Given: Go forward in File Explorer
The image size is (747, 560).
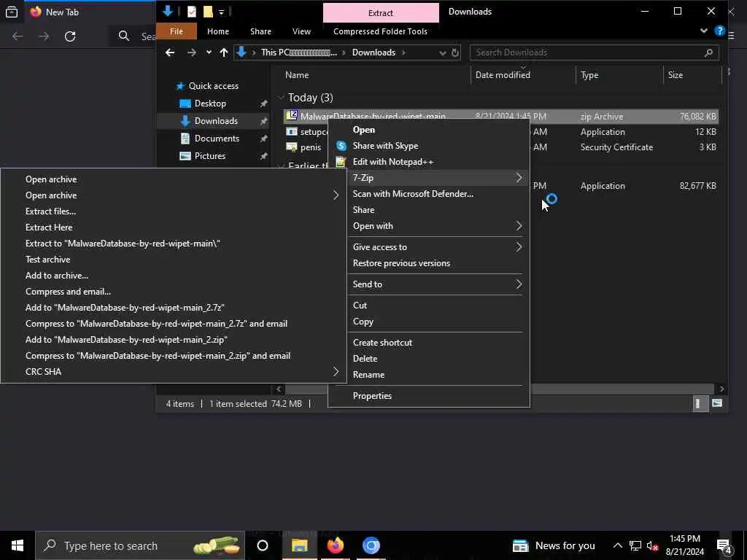Looking at the screenshot, I should point(192,52).
